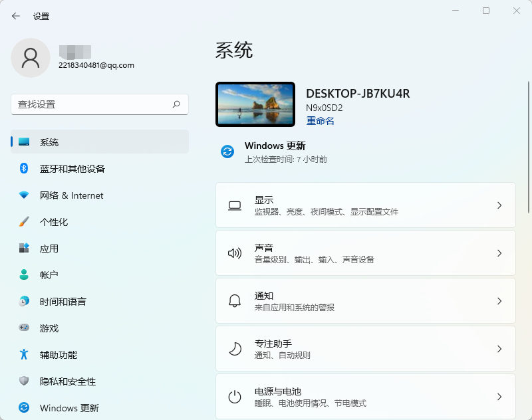Click the 应用 apps icon
Image resolution: width=532 pixels, height=420 pixels.
pyautogui.click(x=24, y=248)
